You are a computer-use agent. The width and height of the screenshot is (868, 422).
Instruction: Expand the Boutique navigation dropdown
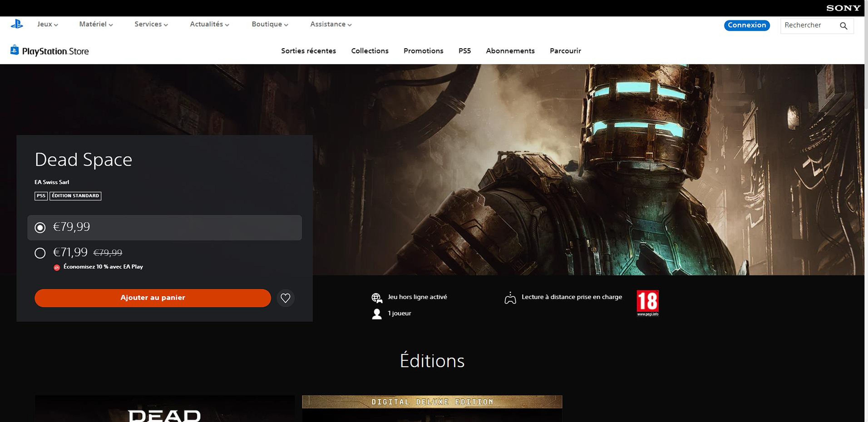[x=270, y=24]
